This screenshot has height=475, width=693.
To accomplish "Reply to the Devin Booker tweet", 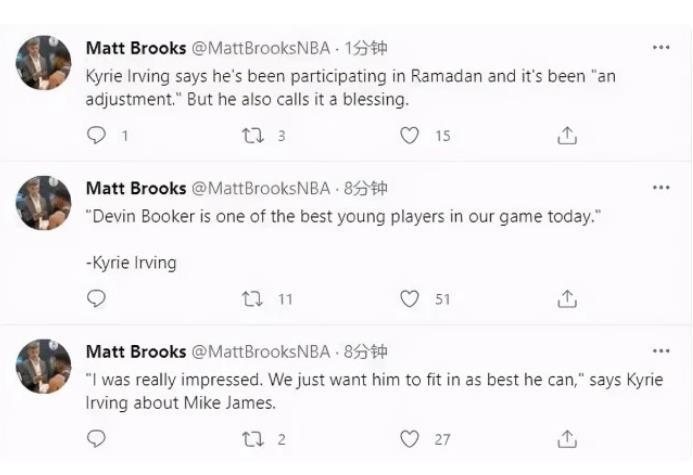I will pyautogui.click(x=97, y=298).
